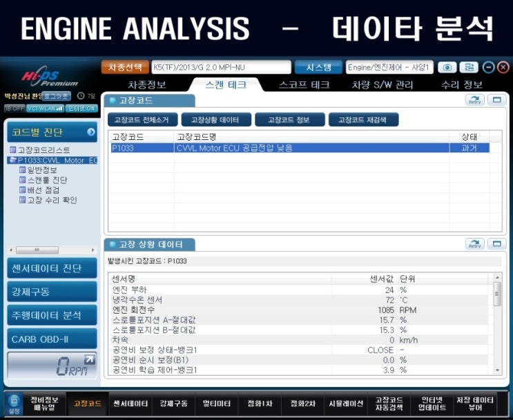Open 배선 점검 in the tree
This screenshot has height=420, width=513.
(x=39, y=190)
